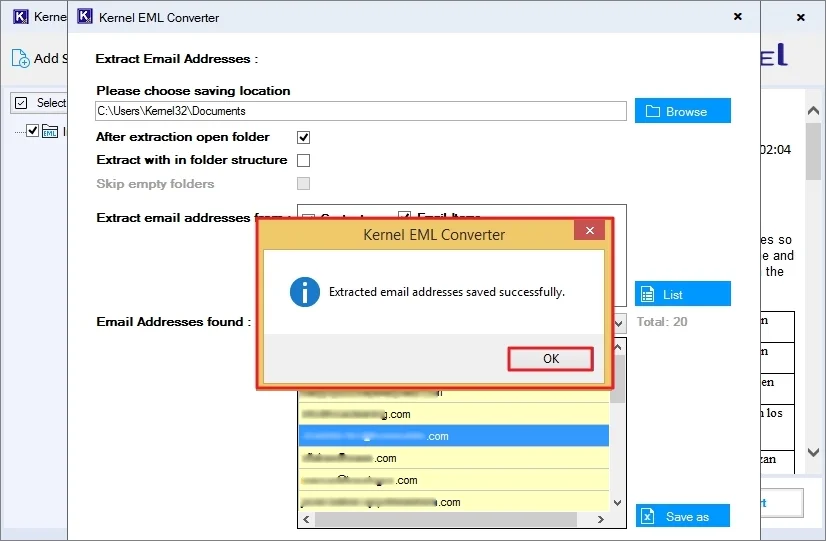Click the EML file icon in tree
The image size is (826, 541).
click(x=50, y=130)
